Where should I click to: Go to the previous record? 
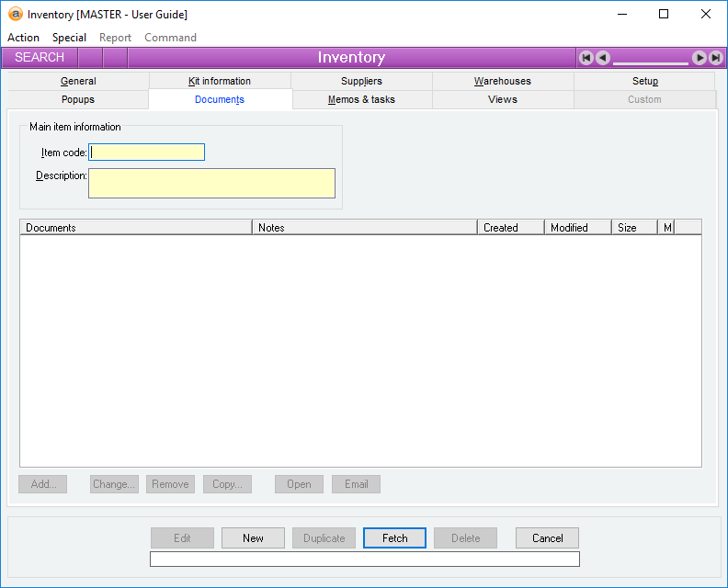(x=602, y=58)
